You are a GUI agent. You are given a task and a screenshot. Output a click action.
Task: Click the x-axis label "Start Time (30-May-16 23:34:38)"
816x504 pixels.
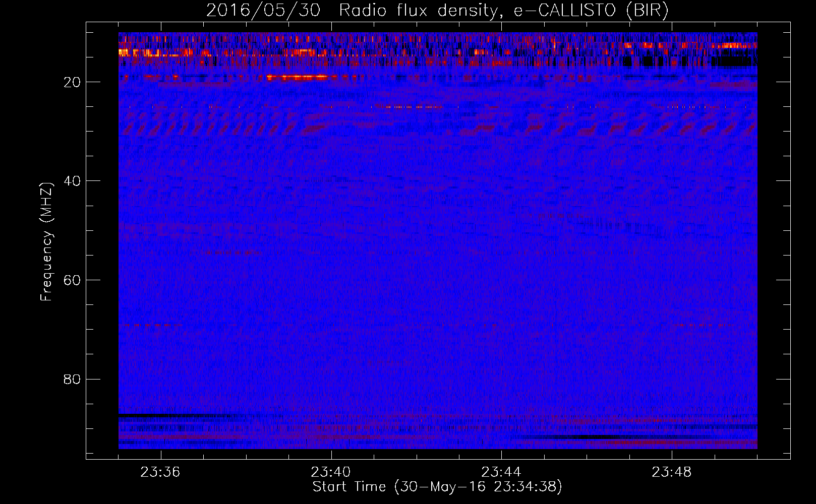pos(437,487)
